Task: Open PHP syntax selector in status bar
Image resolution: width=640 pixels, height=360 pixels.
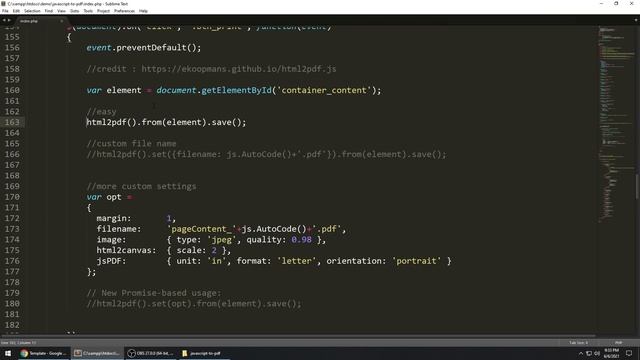Action: pos(618,343)
